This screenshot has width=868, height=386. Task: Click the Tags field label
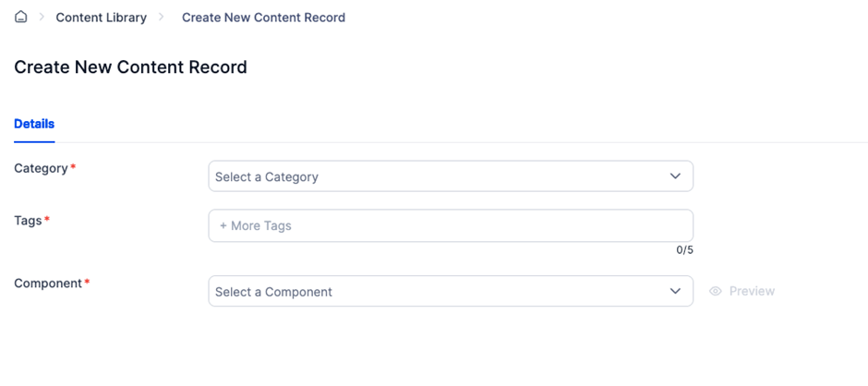(x=28, y=221)
